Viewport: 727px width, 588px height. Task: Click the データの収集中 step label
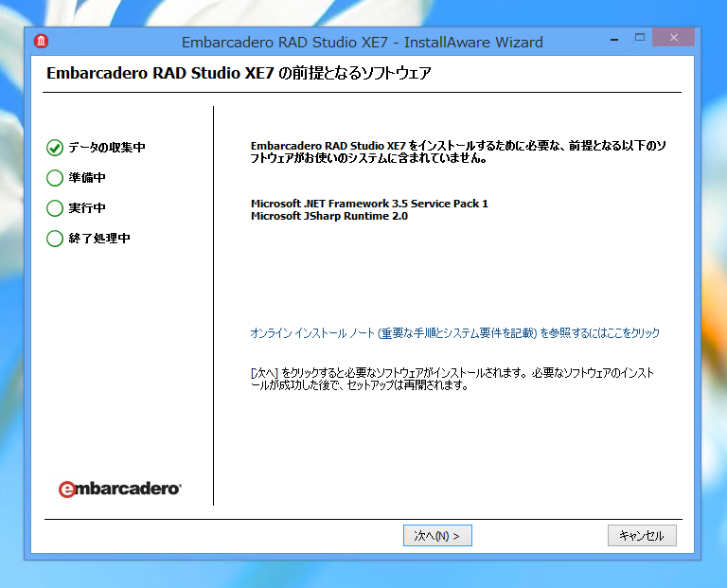(x=107, y=148)
